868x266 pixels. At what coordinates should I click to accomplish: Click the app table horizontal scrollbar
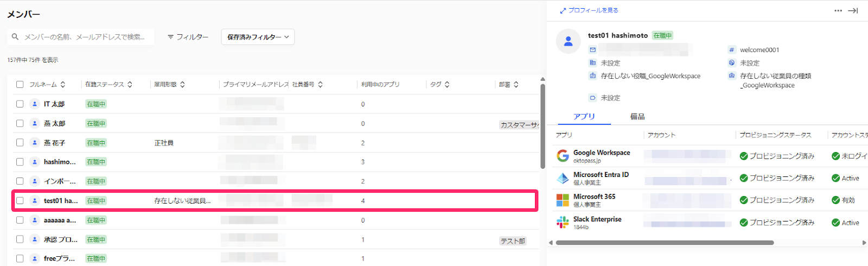click(x=665, y=243)
